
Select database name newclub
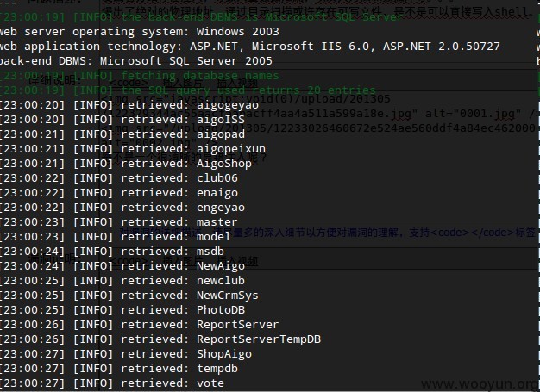pyautogui.click(x=221, y=281)
